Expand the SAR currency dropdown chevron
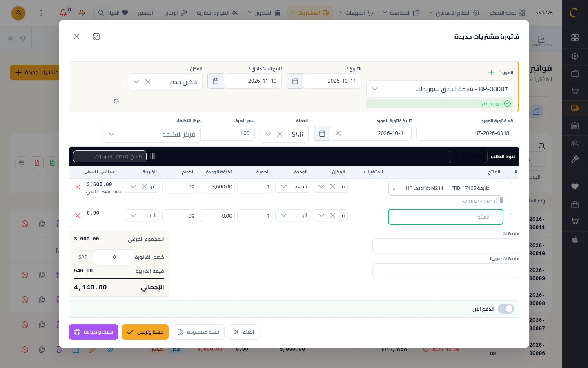This screenshot has width=588, height=368. coord(268,134)
